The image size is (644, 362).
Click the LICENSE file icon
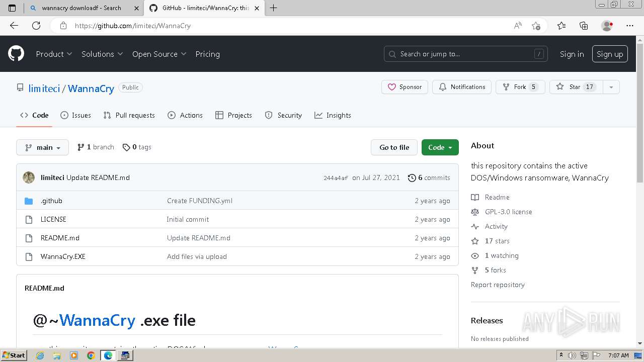29,219
